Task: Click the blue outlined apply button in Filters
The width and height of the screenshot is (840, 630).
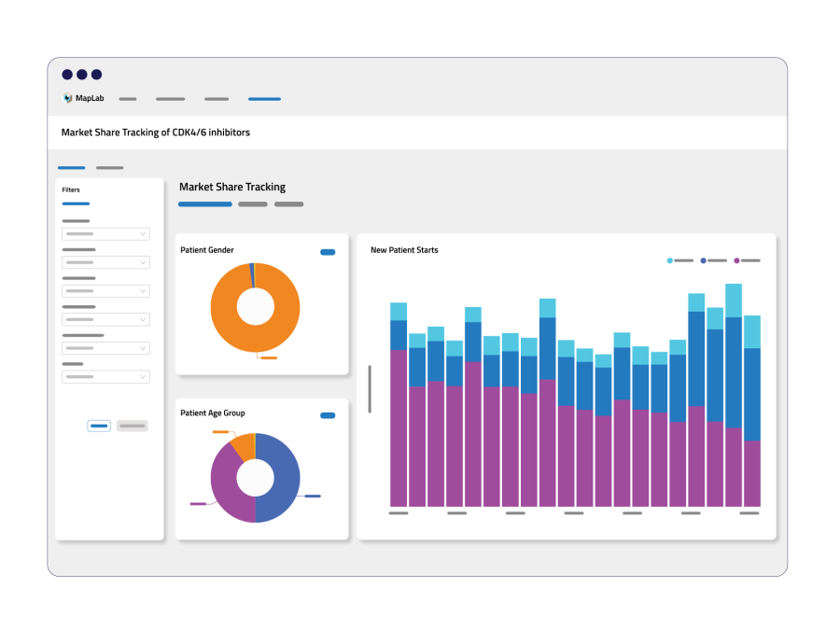Action: 99,426
